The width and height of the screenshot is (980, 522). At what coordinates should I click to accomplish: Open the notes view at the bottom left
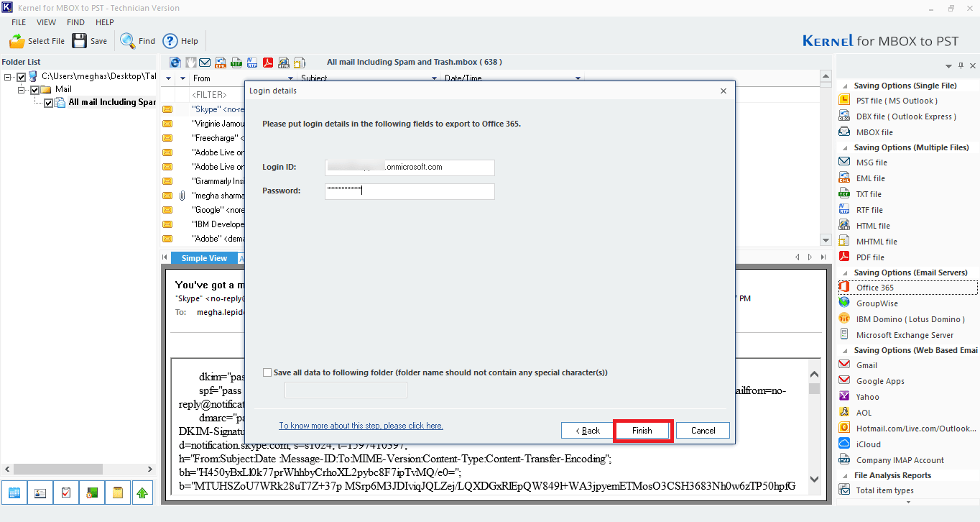point(117,493)
